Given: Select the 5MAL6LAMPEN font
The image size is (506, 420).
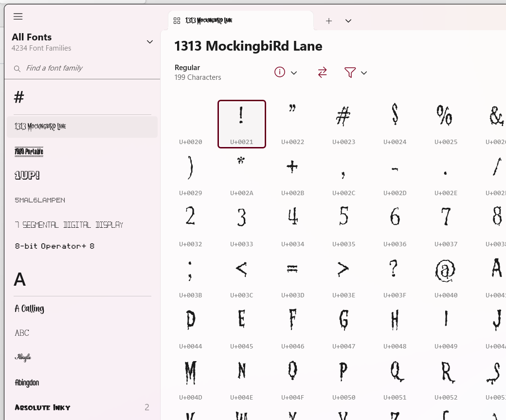Looking at the screenshot, I should click(x=82, y=200).
